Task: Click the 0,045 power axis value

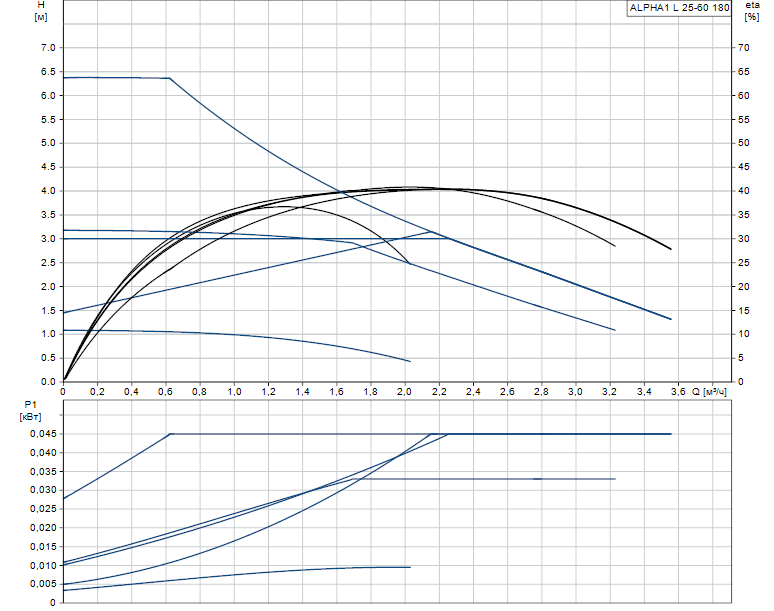Action: (43, 434)
